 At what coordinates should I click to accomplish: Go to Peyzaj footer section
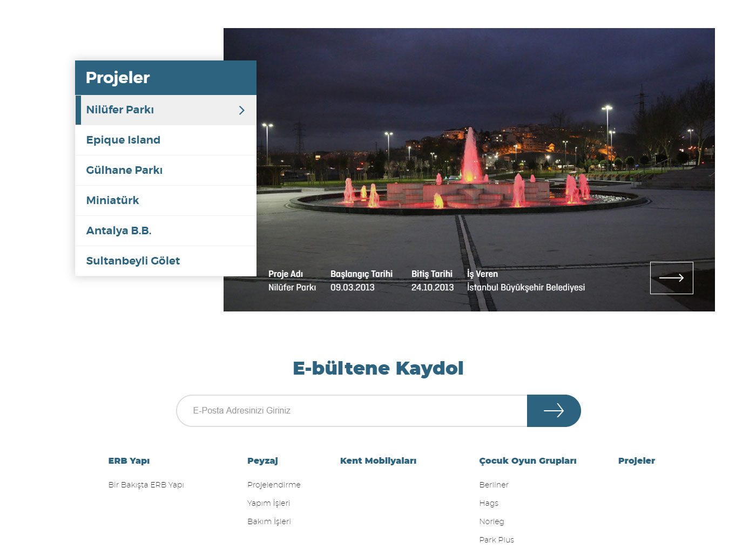point(262,460)
